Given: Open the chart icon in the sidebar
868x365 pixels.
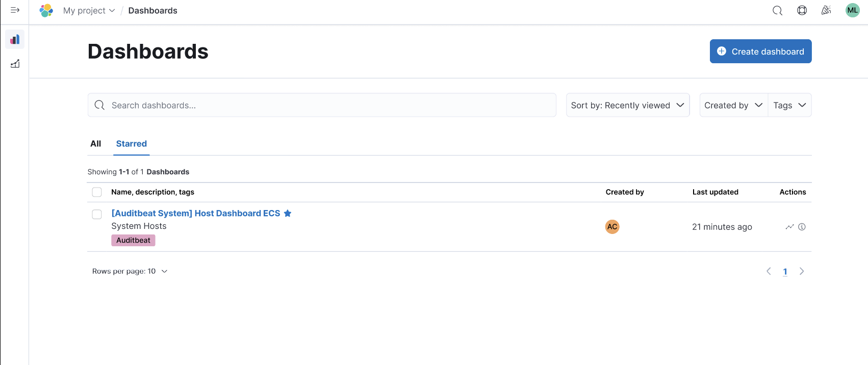Looking at the screenshot, I should (x=15, y=64).
